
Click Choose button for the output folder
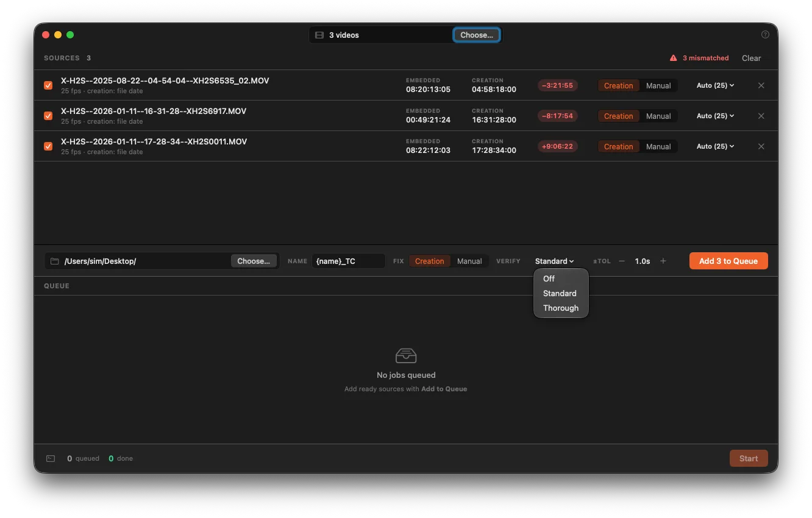click(x=254, y=261)
